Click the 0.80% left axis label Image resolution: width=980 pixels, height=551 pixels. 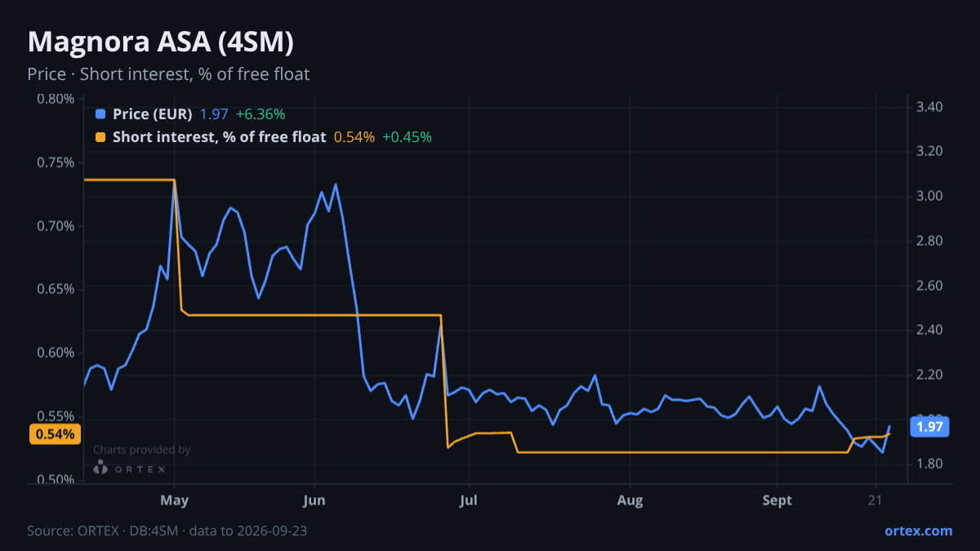56,100
